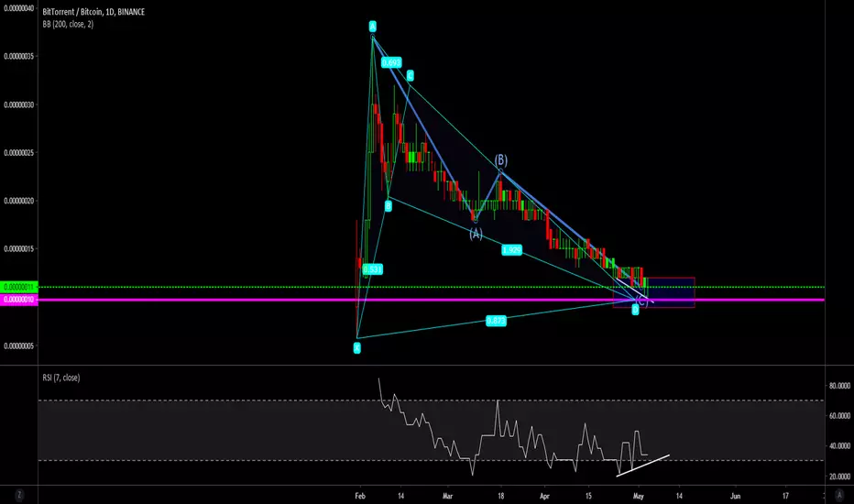This screenshot has height=504, width=854.
Task: Select the cyan A point label at the peak
Action: click(373, 27)
